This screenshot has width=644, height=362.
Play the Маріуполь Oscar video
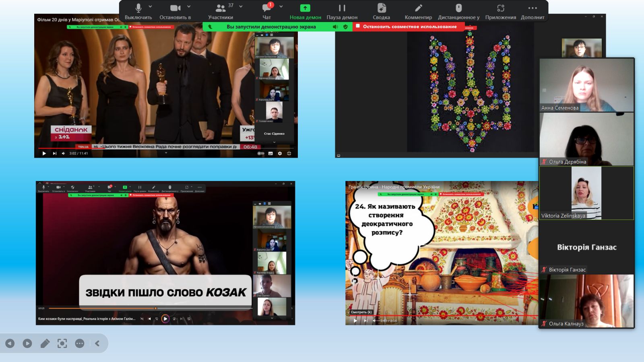click(x=44, y=153)
